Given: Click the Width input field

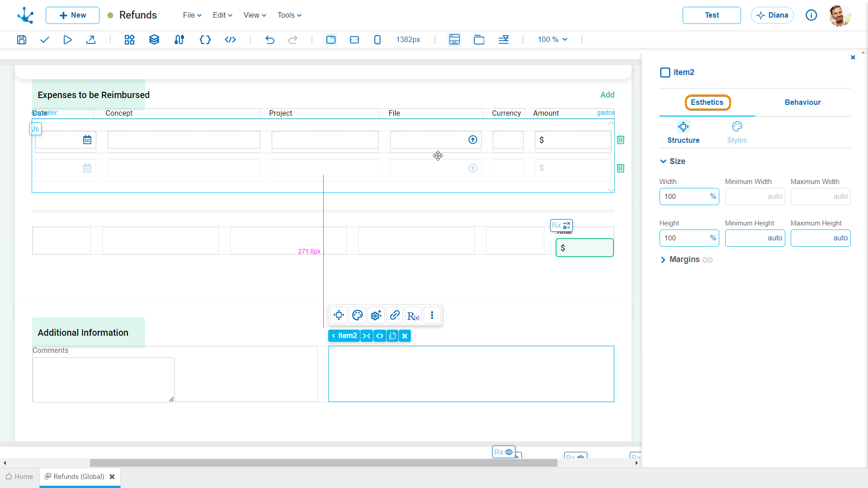Looking at the screenshot, I should 689,197.
